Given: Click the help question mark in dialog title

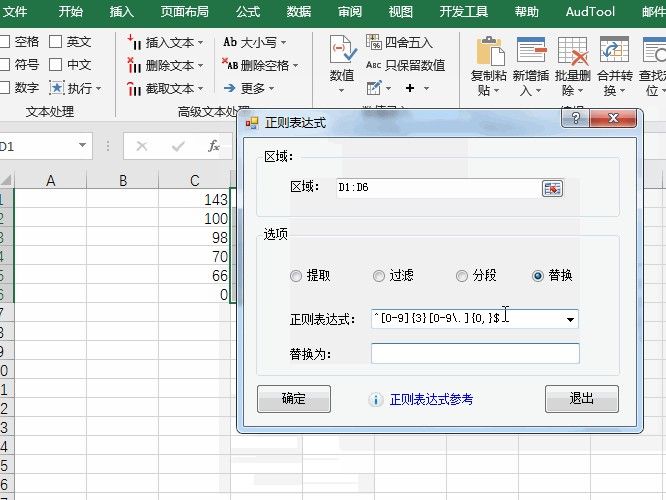Looking at the screenshot, I should pyautogui.click(x=576, y=118).
